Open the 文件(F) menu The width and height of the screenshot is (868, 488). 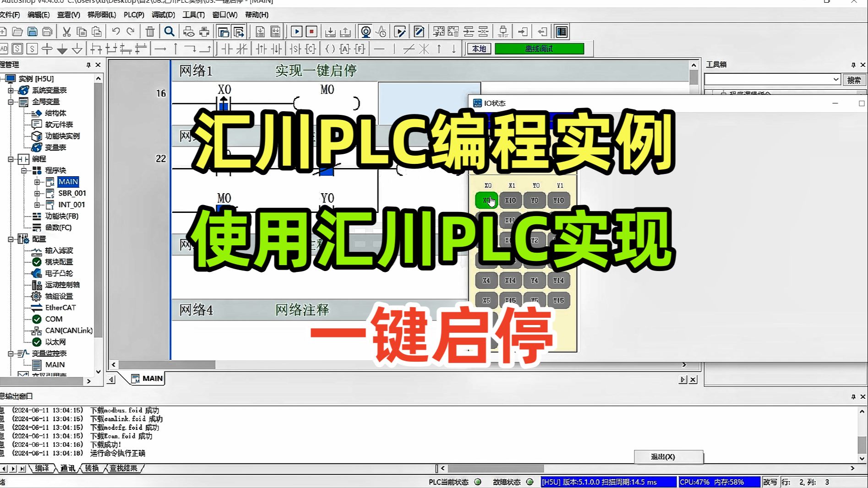point(10,15)
